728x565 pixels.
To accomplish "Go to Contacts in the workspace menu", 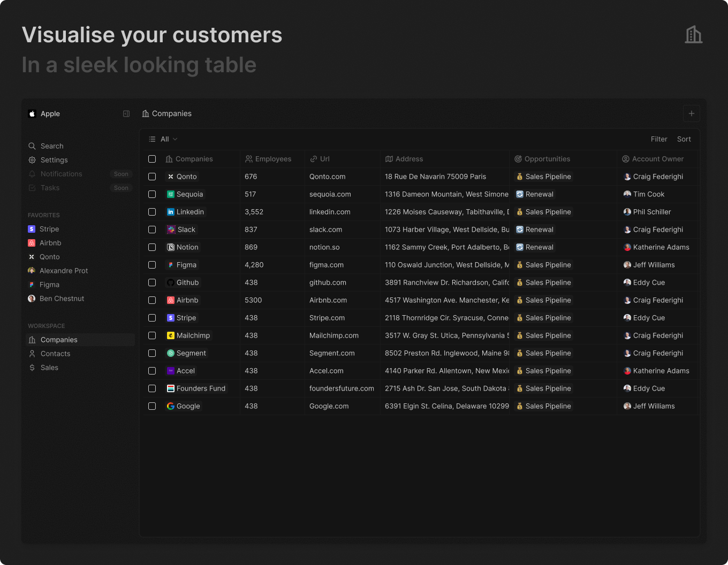I will (55, 354).
